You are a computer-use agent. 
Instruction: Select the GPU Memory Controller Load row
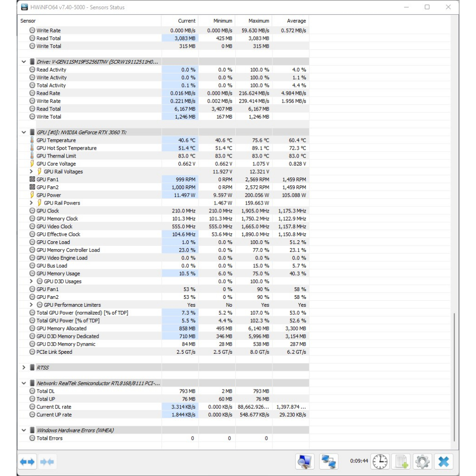164,250
